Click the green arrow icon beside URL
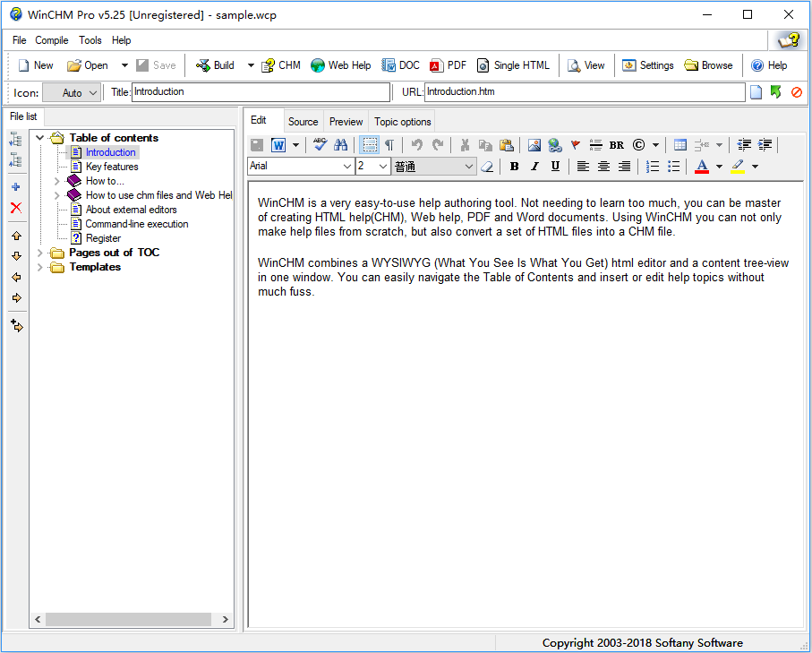 pyautogui.click(x=776, y=92)
